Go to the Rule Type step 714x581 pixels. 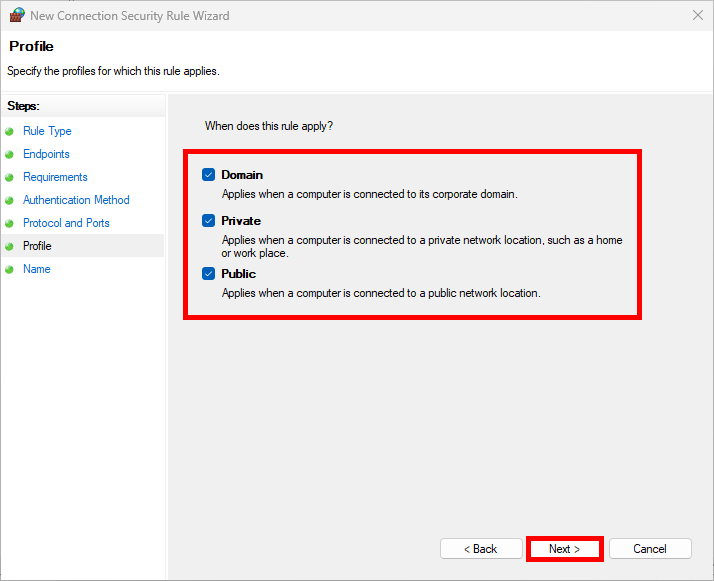point(47,131)
